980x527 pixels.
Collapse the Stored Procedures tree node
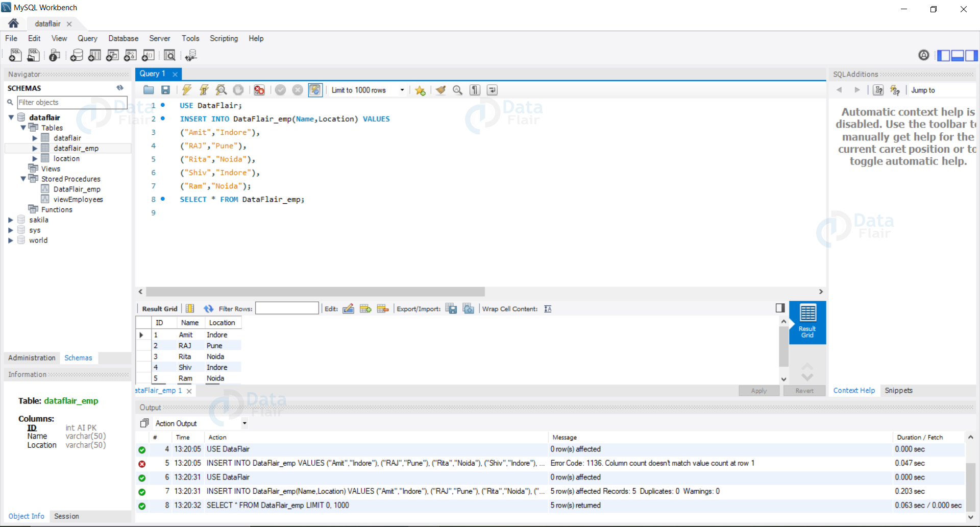click(x=23, y=179)
